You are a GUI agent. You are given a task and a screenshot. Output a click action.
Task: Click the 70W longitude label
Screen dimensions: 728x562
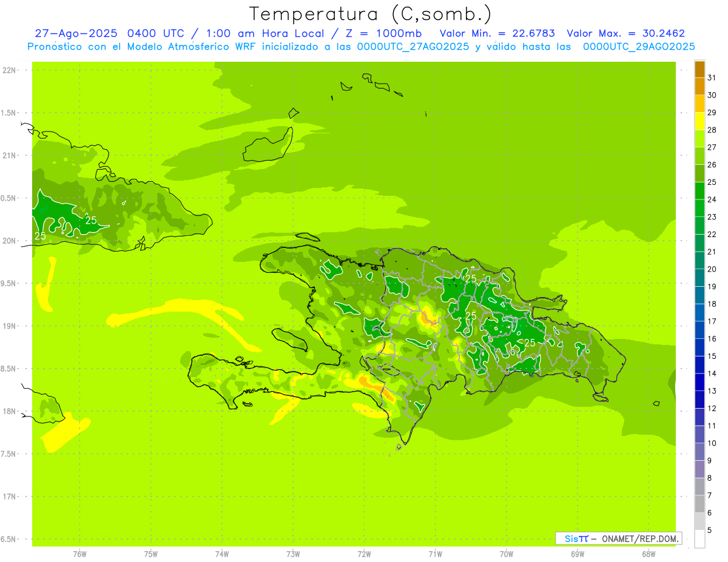pyautogui.click(x=507, y=554)
